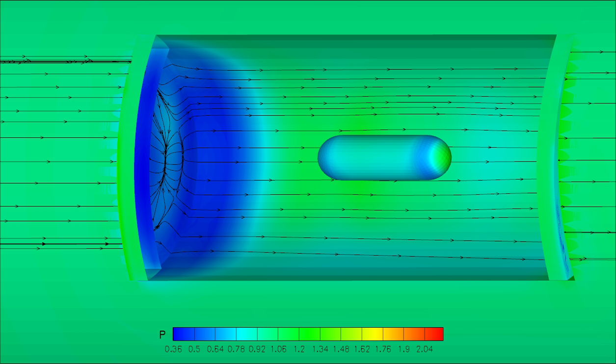Select the 1.06 legend value label
This screenshot has height=364, width=616.
click(x=278, y=349)
